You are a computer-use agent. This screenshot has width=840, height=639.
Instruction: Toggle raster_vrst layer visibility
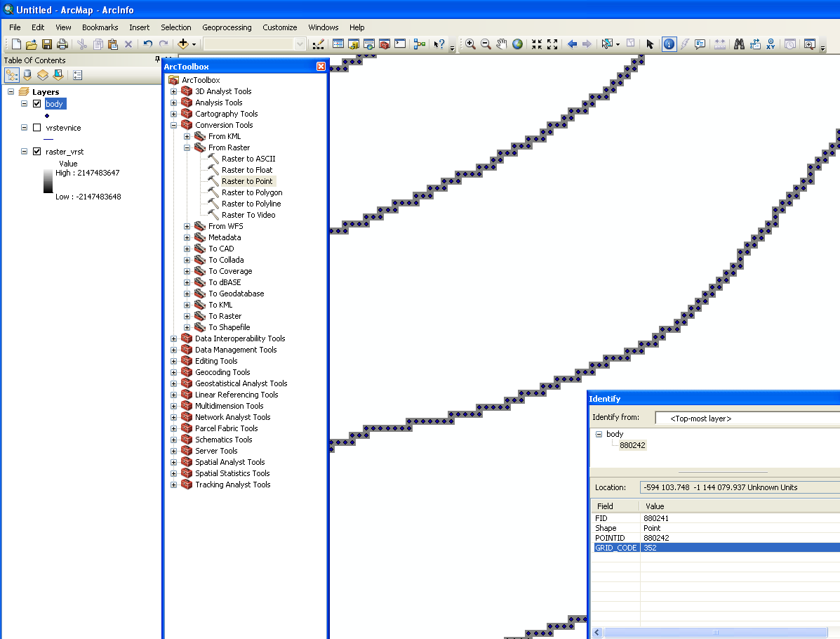click(37, 151)
